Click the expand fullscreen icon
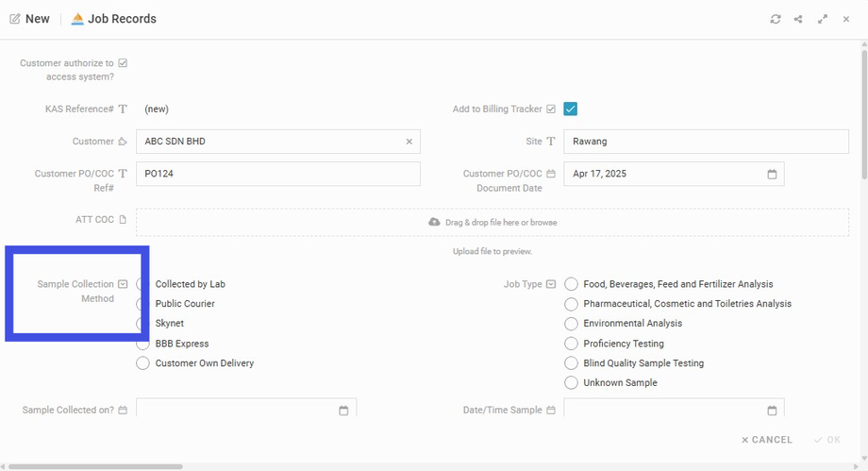 click(823, 19)
